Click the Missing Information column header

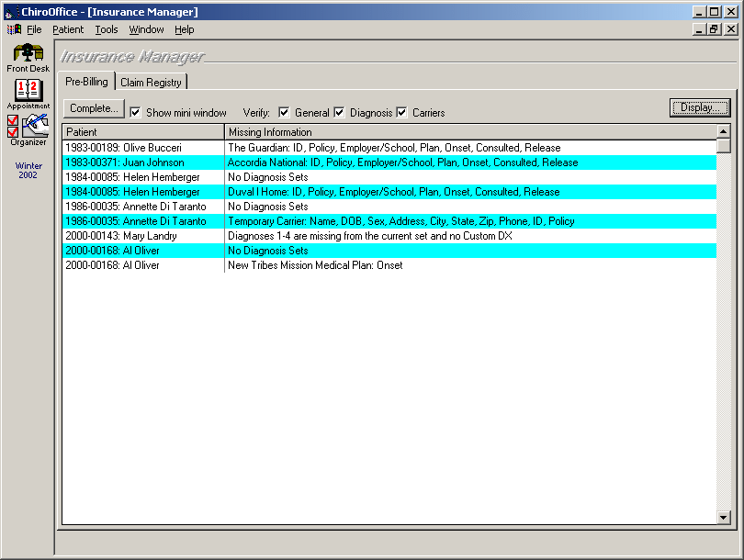tap(470, 132)
